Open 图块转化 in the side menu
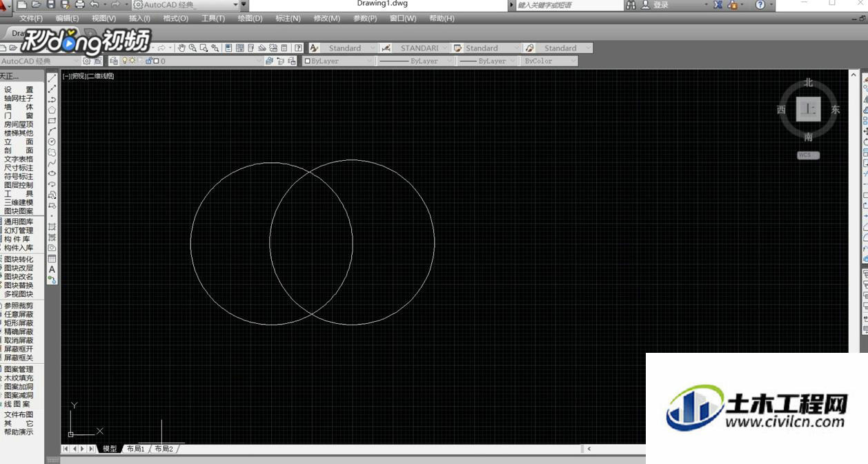 [x=19, y=260]
